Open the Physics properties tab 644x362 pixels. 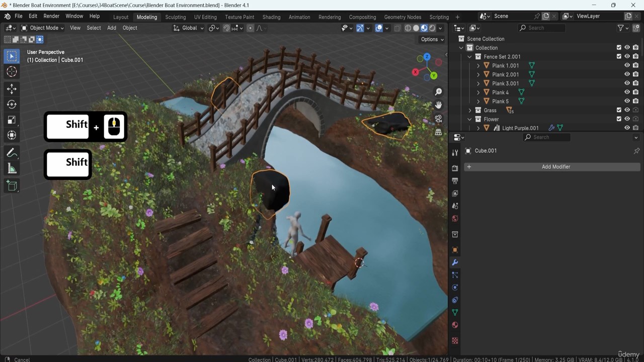(x=455, y=288)
